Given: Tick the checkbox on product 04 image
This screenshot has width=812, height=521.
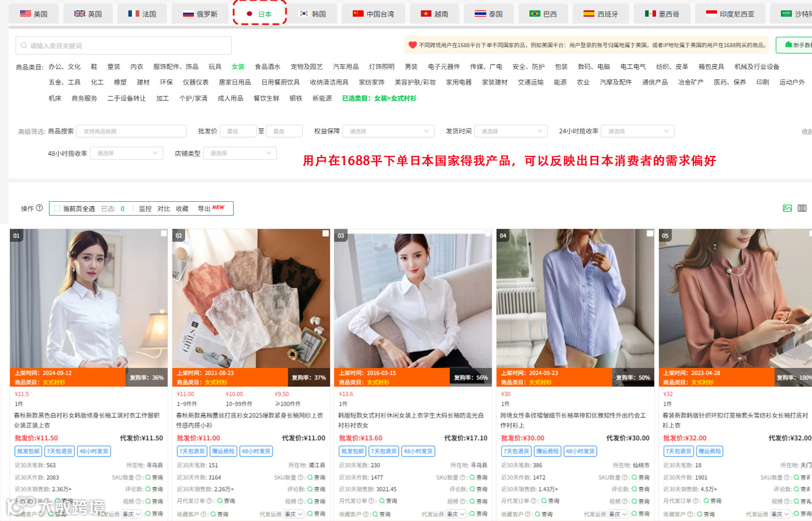Looking at the screenshot, I should 650,233.
